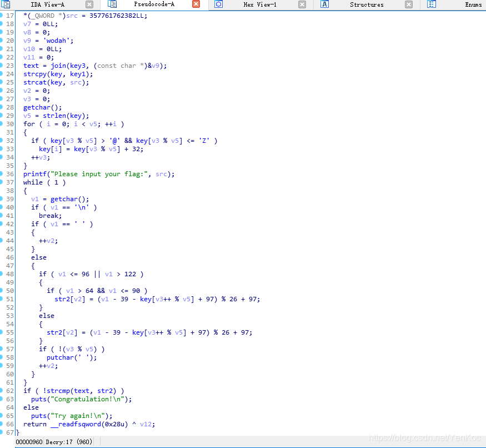Click the v12 variable on line 66
The width and height of the screenshot is (486, 448).
point(146,424)
